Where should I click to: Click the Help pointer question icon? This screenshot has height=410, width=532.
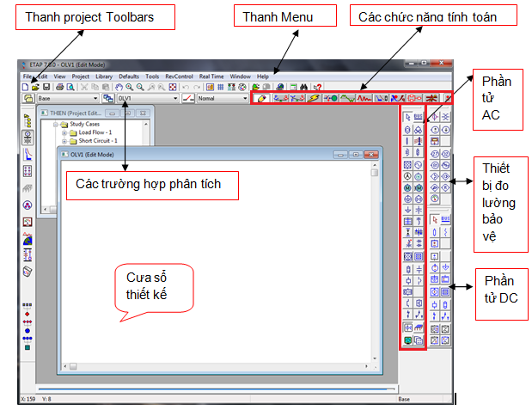coord(317,87)
